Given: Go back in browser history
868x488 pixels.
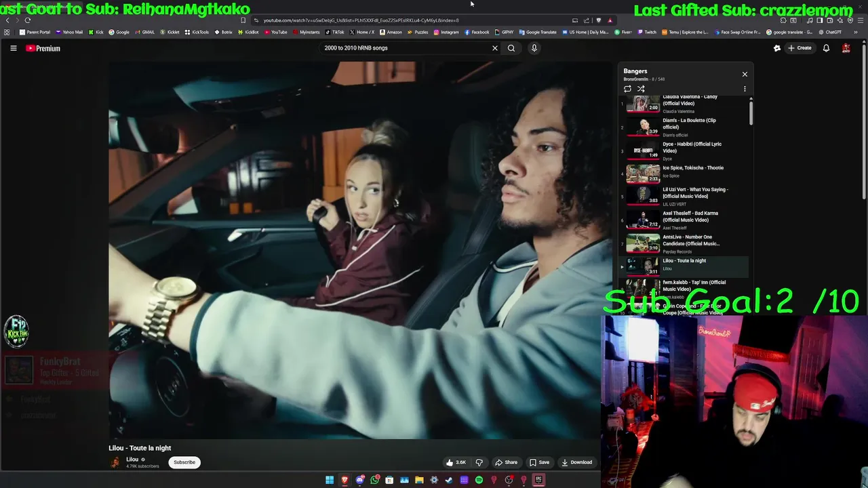Looking at the screenshot, I should [7, 20].
